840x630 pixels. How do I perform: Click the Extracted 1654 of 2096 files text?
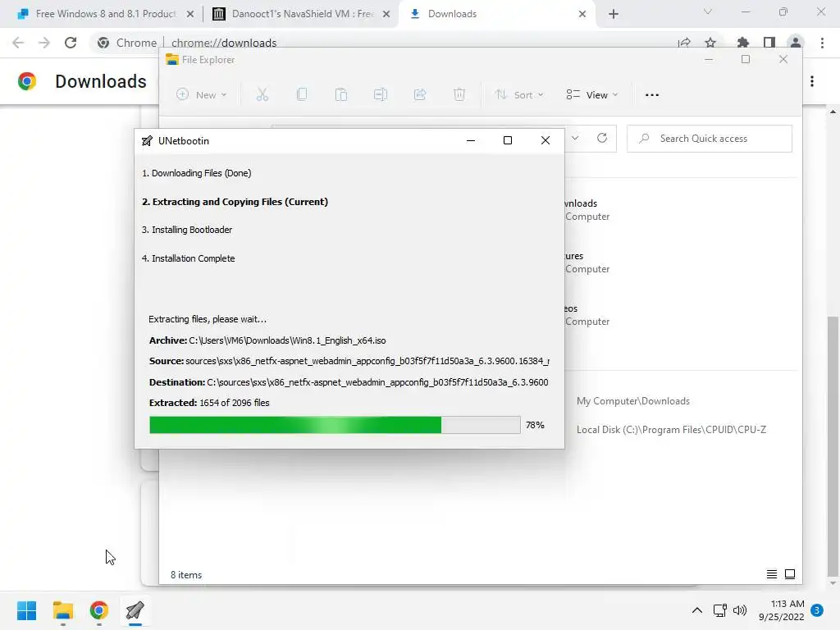tap(209, 402)
